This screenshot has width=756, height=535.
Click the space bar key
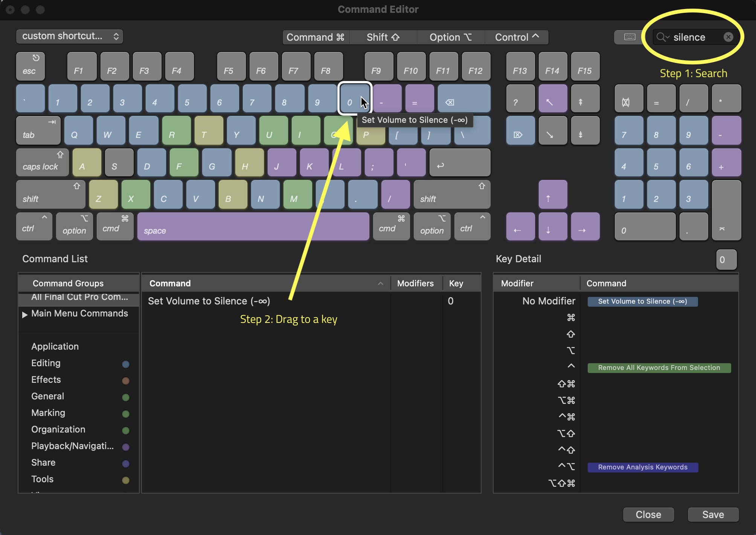pyautogui.click(x=253, y=226)
